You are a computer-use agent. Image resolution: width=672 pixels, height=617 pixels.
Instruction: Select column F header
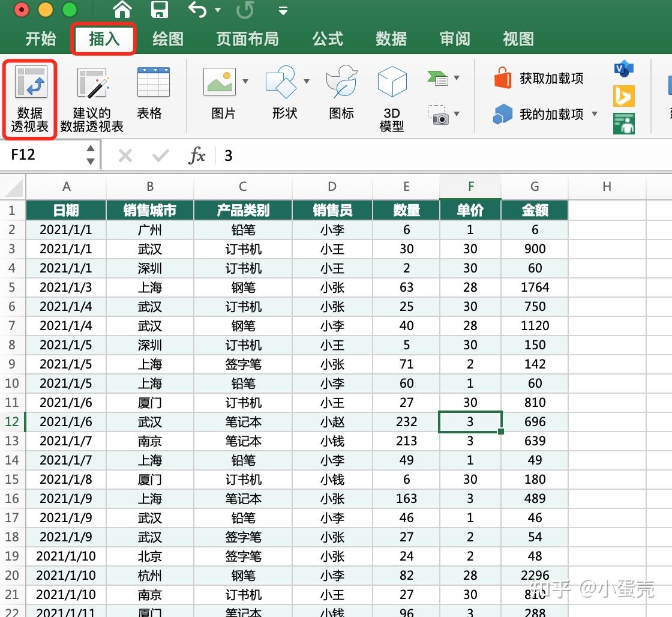pyautogui.click(x=470, y=187)
